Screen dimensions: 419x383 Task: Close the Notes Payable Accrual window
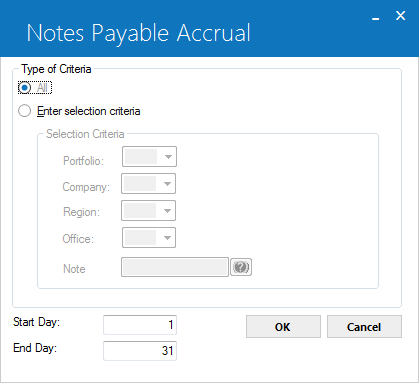[401, 15]
